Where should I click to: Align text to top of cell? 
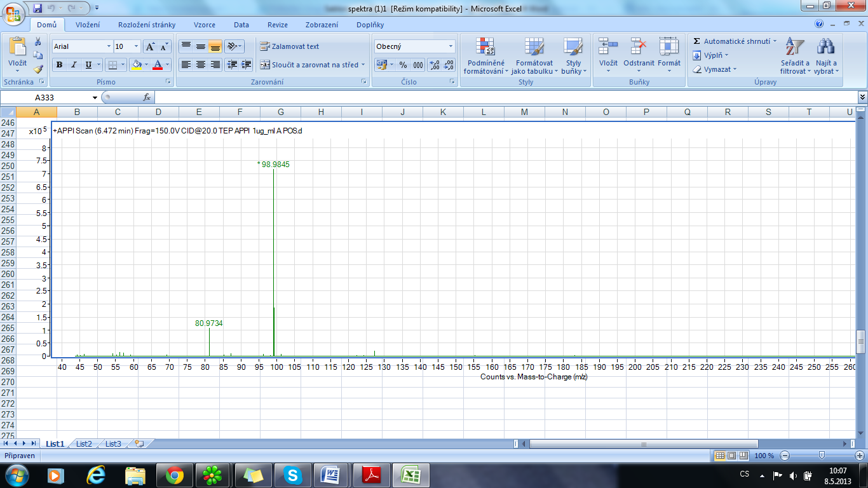[x=186, y=46]
